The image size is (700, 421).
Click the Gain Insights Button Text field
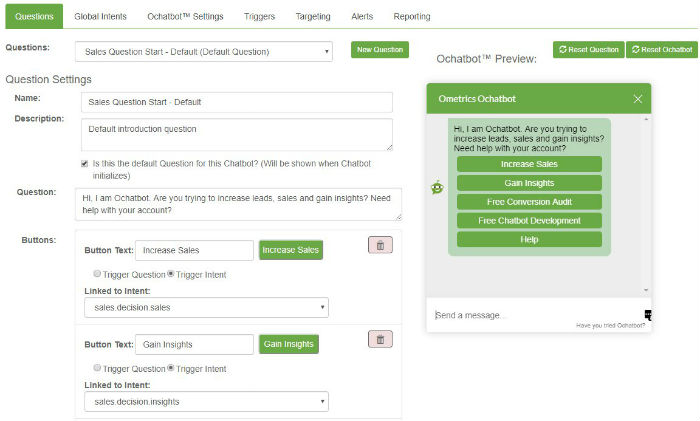tap(195, 345)
